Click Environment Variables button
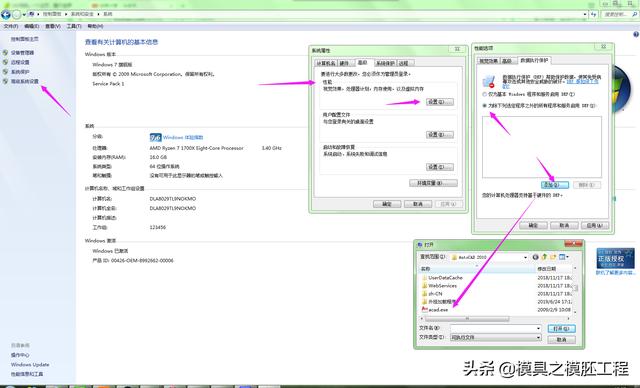The height and width of the screenshot is (388, 640). (433, 183)
